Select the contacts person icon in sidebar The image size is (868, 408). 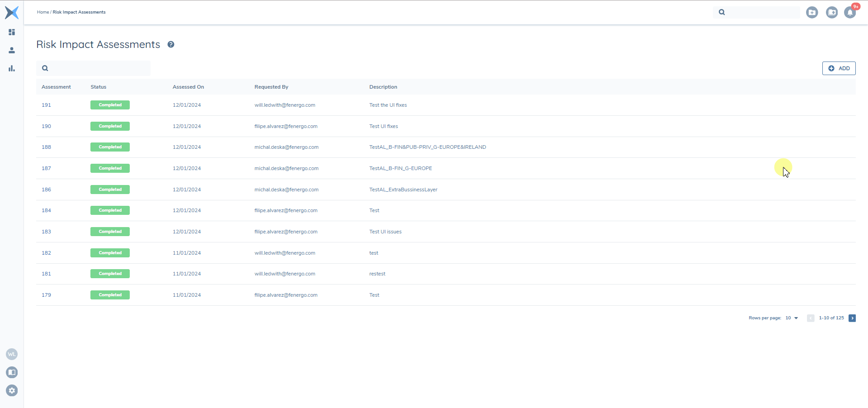tap(12, 50)
